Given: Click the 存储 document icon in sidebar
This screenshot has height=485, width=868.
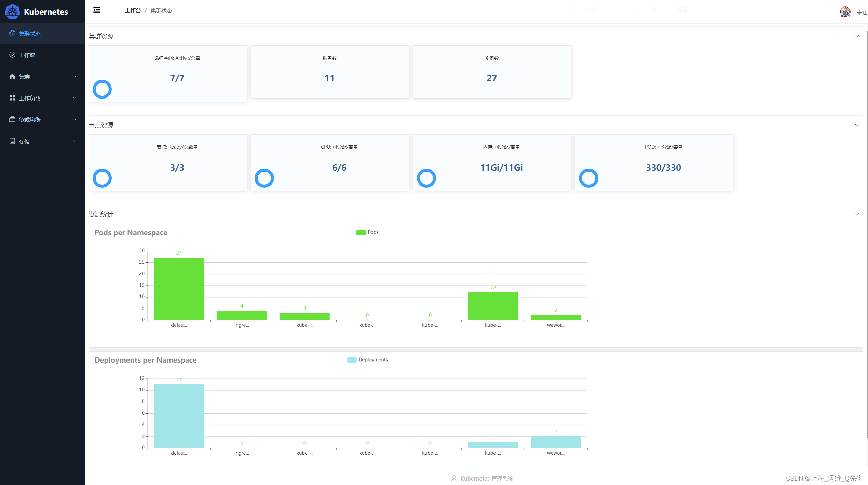Looking at the screenshot, I should 12,141.
